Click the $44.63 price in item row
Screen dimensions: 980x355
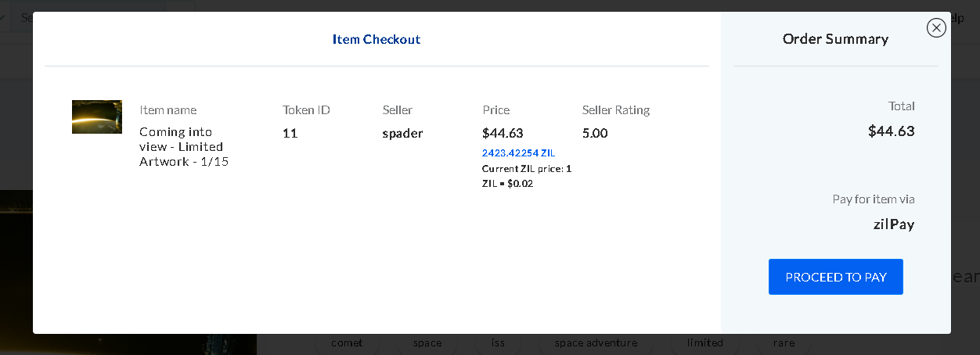503,133
